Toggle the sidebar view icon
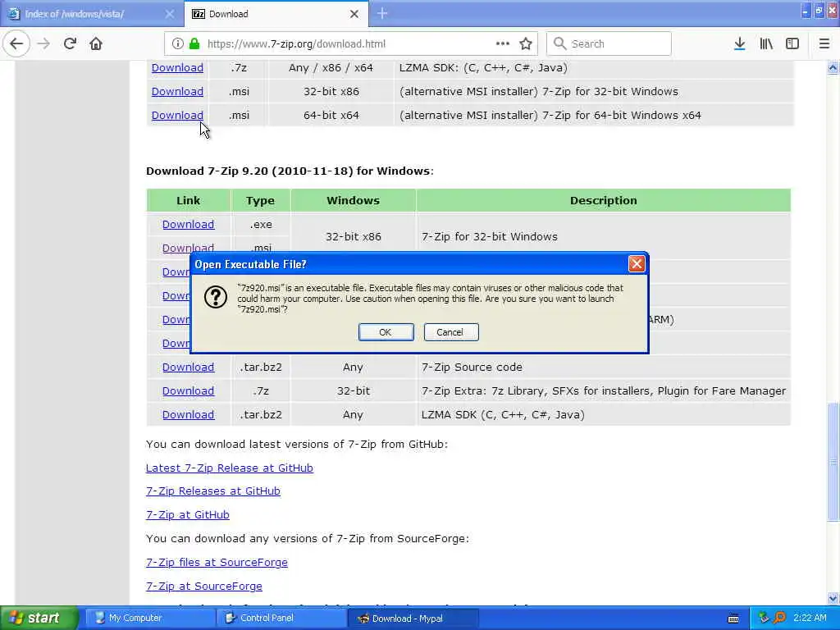840x630 pixels. click(792, 44)
